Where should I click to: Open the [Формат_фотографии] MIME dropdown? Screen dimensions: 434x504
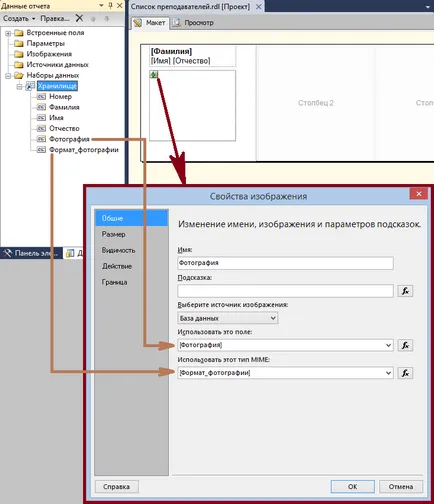click(285, 373)
